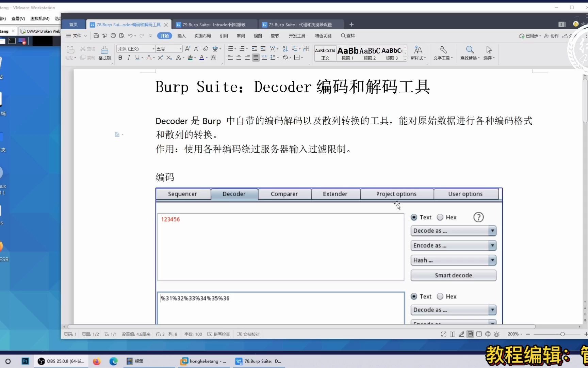Screen dimensions: 588x368
Task: Click the 文档校对 icon in status bar
Action: 248,334
